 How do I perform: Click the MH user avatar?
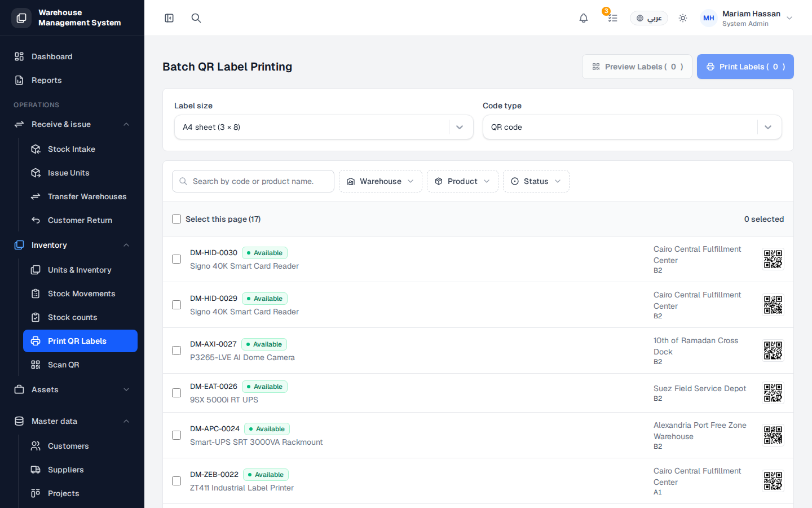click(x=709, y=18)
